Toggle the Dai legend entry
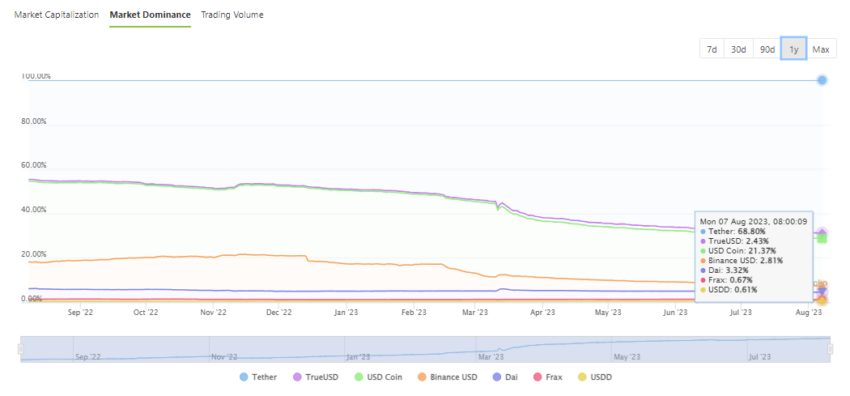 [x=505, y=377]
